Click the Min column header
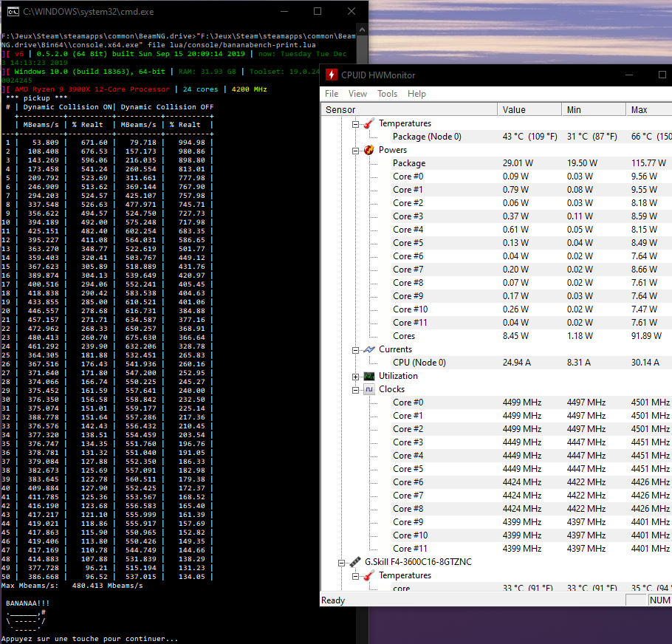672x644 pixels. (x=594, y=110)
